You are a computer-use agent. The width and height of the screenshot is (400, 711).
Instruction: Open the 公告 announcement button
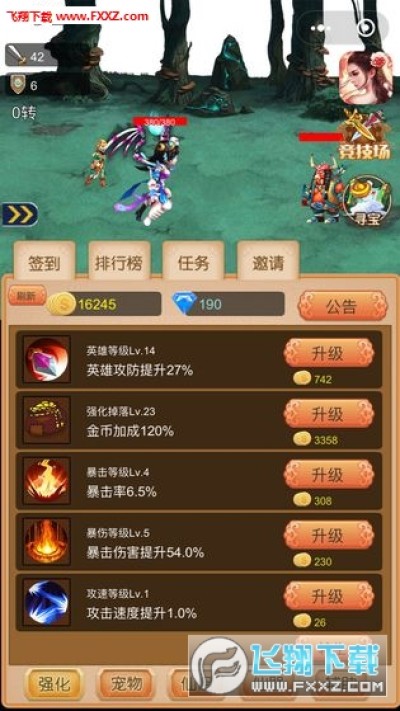pos(342,306)
